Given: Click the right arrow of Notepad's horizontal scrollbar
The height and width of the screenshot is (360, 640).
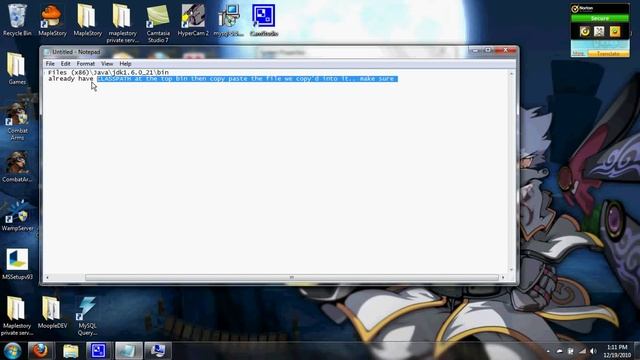Looking at the screenshot, I should click(503, 278).
